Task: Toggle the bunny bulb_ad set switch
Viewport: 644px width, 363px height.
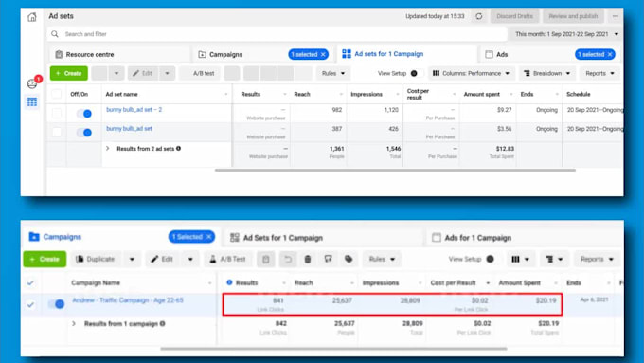Action: 84,133
